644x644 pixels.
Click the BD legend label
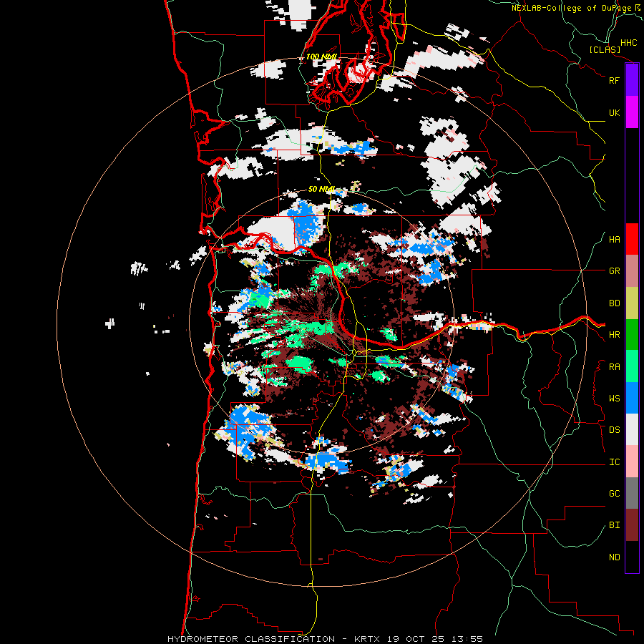[614, 303]
